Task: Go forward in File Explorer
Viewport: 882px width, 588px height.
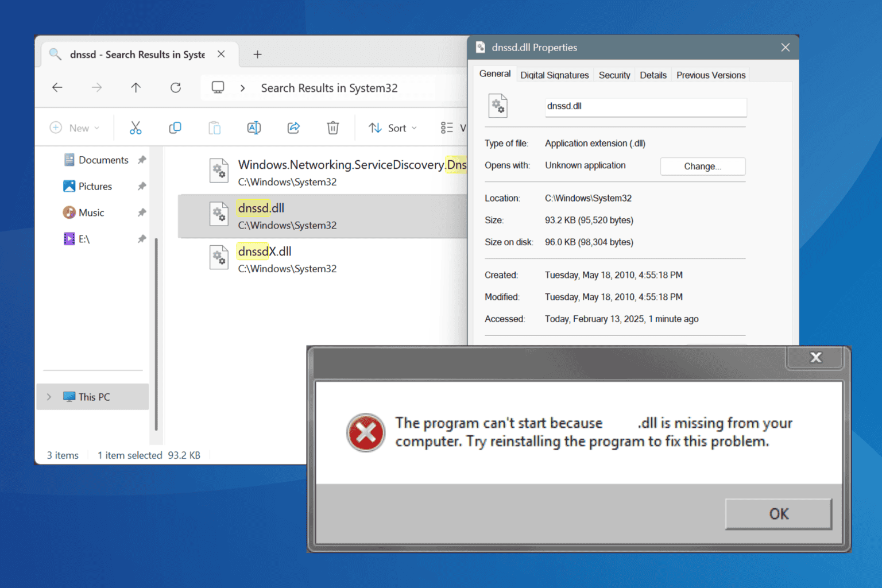Action: pyautogui.click(x=96, y=87)
